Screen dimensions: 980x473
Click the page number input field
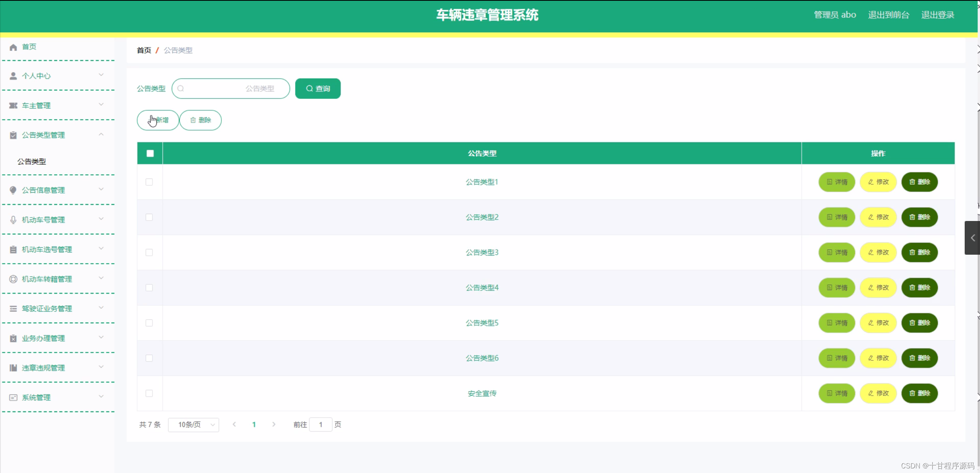320,425
